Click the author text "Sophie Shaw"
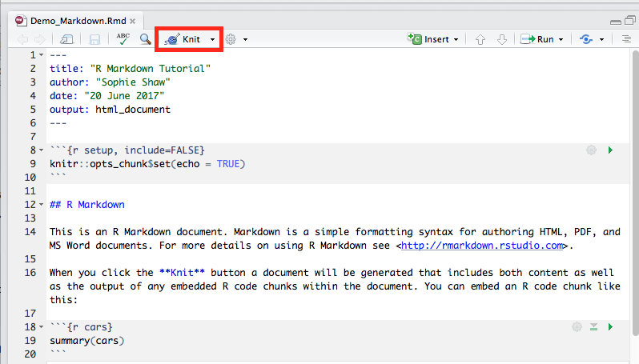Screen dimensions: 639x364 click(x=133, y=82)
